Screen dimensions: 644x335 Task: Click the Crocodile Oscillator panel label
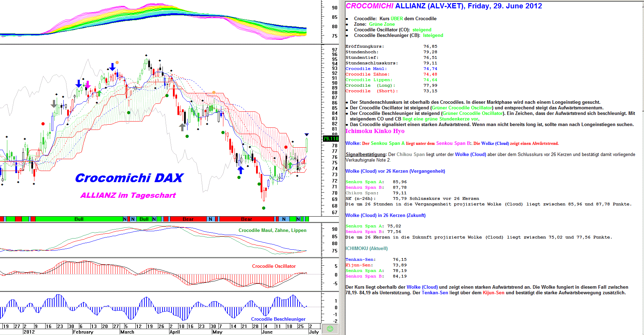(x=273, y=266)
